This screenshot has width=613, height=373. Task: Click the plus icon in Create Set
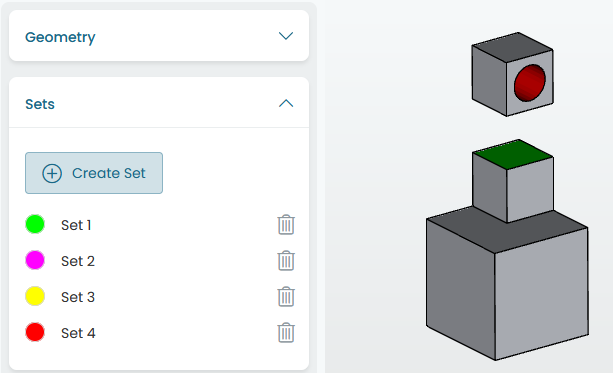(52, 173)
